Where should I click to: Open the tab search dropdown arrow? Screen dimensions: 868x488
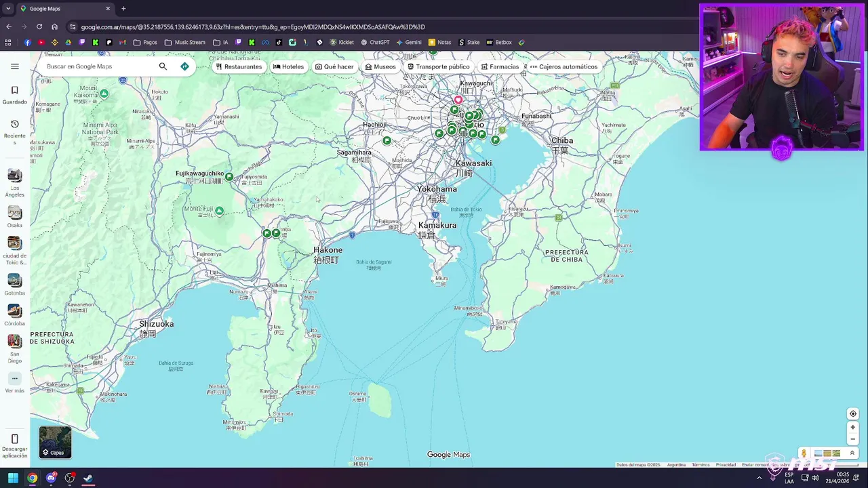[7, 9]
